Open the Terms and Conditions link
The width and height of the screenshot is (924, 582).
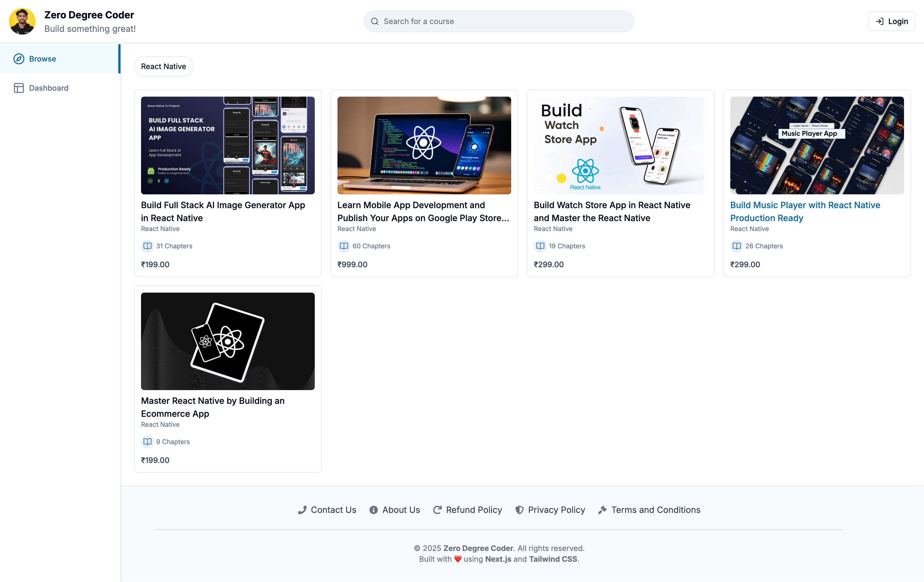(649, 510)
